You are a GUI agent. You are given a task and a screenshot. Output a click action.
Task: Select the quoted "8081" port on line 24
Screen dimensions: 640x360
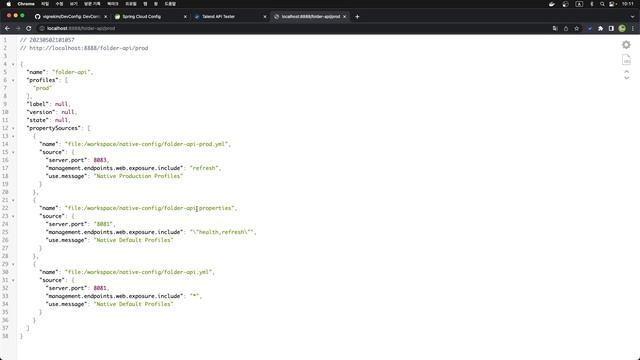(103, 224)
